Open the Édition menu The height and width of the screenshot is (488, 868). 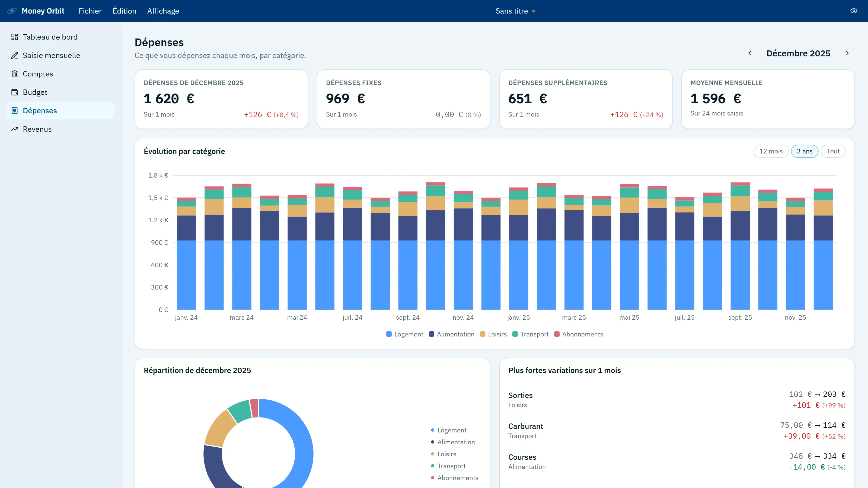124,11
